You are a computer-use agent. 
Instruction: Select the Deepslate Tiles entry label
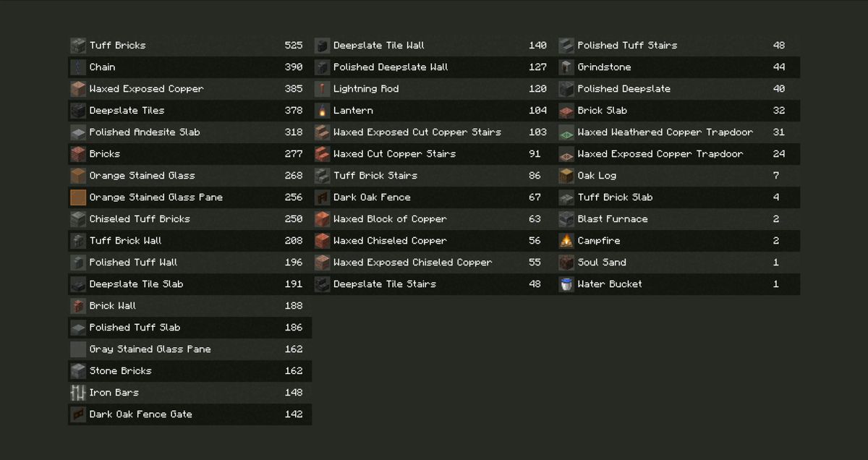click(127, 111)
